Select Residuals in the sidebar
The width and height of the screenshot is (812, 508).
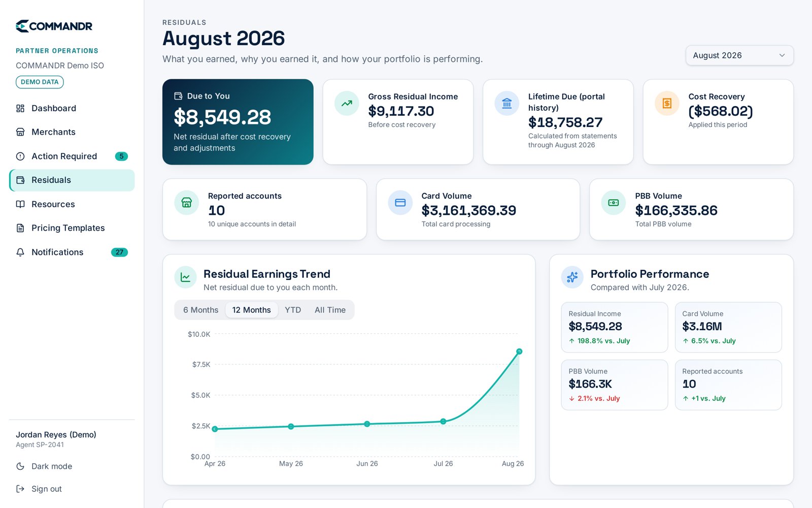tap(72, 180)
